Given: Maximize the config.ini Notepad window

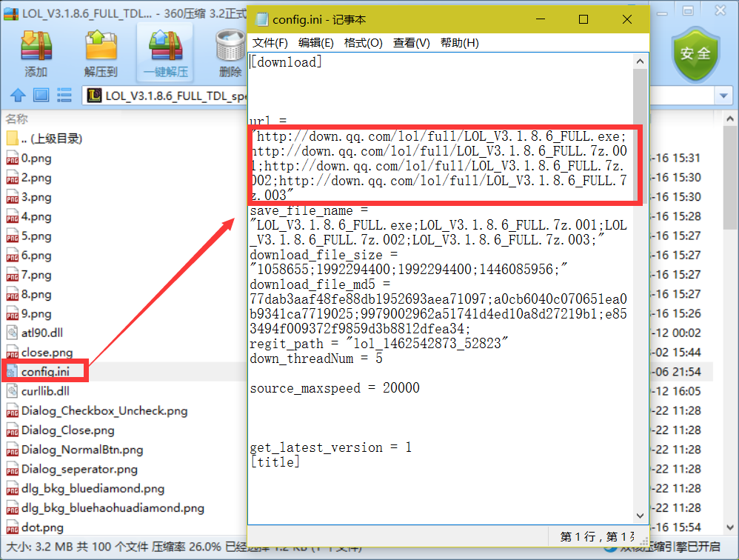Looking at the screenshot, I should 583,19.
